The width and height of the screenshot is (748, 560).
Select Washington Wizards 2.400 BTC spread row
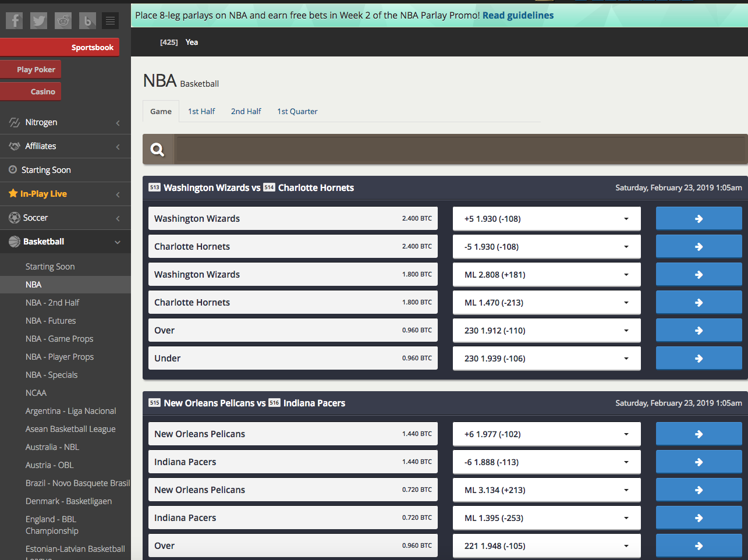point(293,219)
